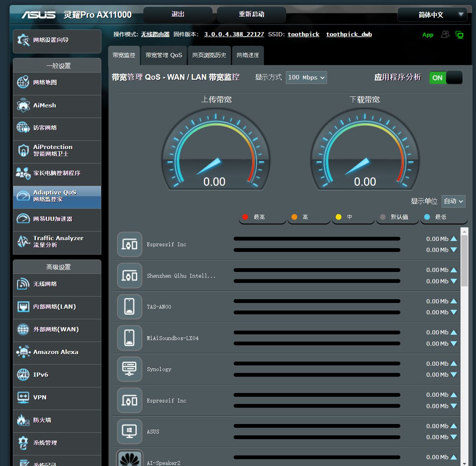Toggle the 应用程序分析 ON switch
The width and height of the screenshot is (476, 466).
[445, 78]
